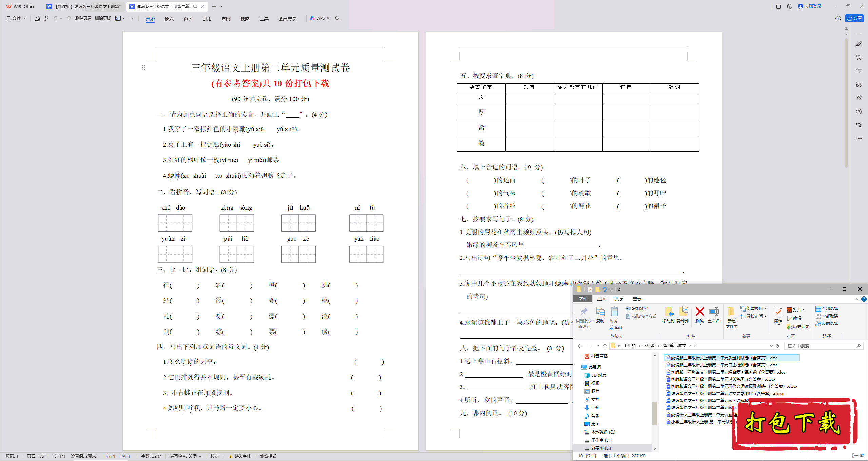Expand Explorer address bar history dropdown

tap(771, 346)
